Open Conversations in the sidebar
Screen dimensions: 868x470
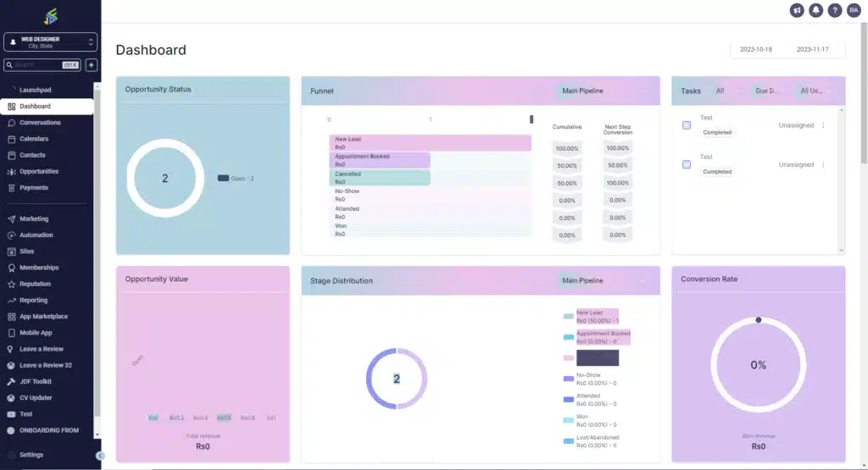[x=40, y=123]
